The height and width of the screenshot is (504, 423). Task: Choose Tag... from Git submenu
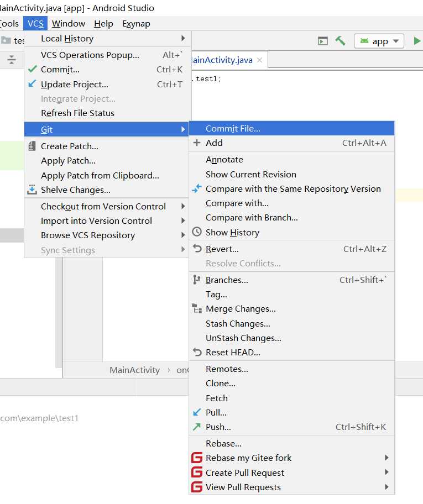coord(291,295)
